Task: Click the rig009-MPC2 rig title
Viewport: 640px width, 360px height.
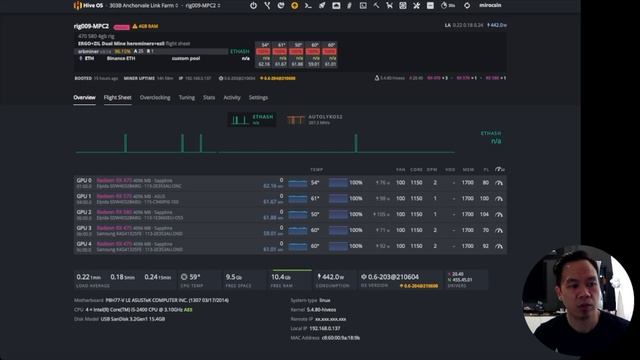Action: pyautogui.click(x=91, y=26)
